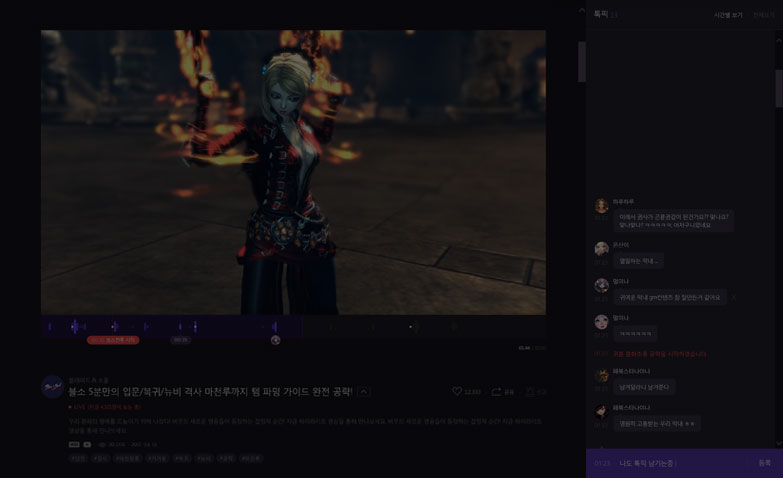Like the video via the heart icon

456,392
